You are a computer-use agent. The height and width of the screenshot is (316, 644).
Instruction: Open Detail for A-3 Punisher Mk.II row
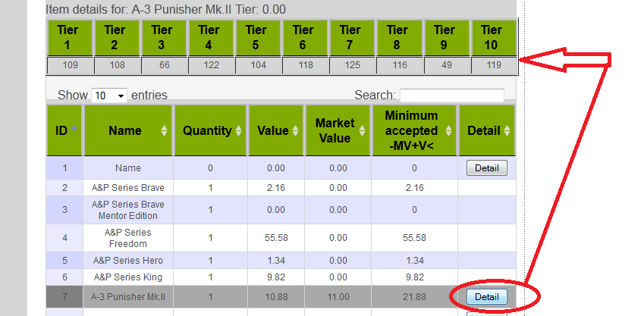tap(487, 297)
